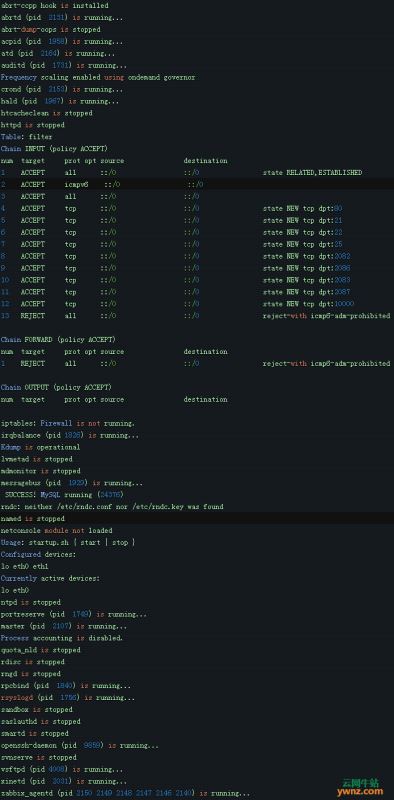This screenshot has width=394, height=800.
Task: Click 'rngd is stopped' line
Action: point(31,674)
